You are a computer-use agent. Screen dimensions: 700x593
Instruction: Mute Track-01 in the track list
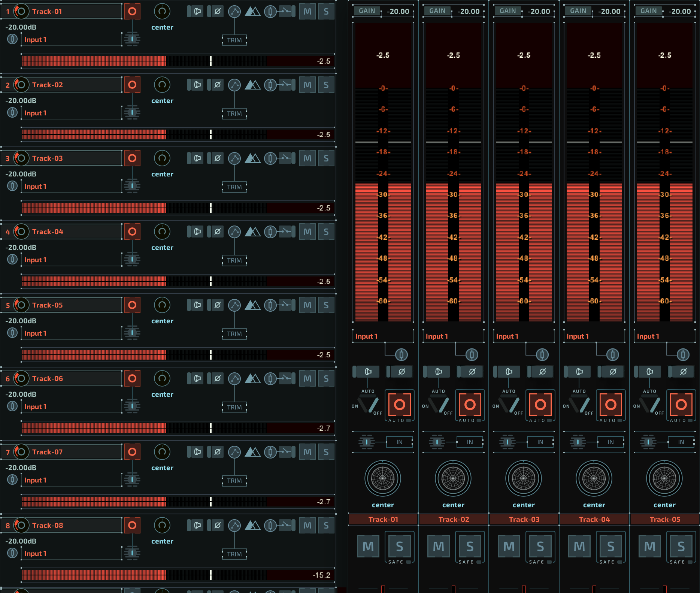[x=307, y=12]
